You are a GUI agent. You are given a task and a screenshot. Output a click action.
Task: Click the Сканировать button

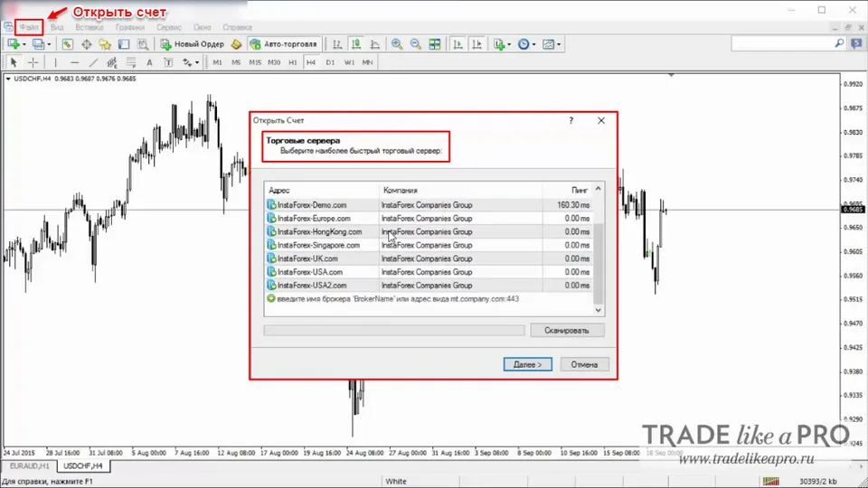click(x=567, y=331)
